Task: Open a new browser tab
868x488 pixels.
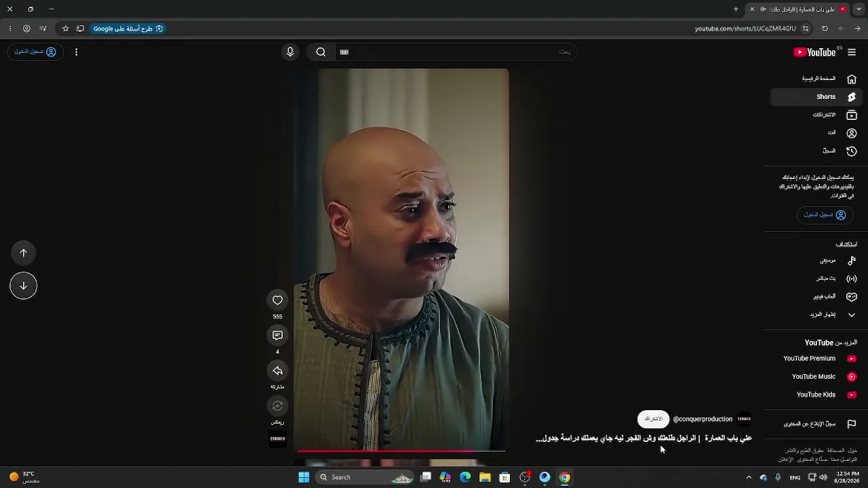Action: 736,9
